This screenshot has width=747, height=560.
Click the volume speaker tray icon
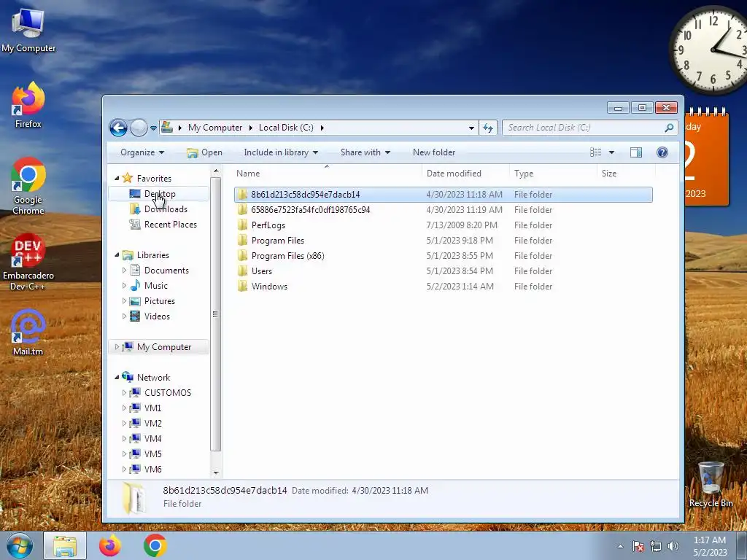[673, 546]
